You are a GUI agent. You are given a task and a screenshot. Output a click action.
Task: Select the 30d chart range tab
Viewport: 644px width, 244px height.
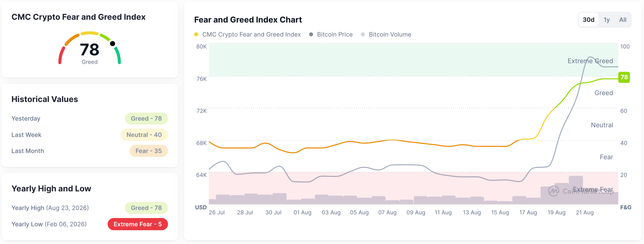coord(588,20)
